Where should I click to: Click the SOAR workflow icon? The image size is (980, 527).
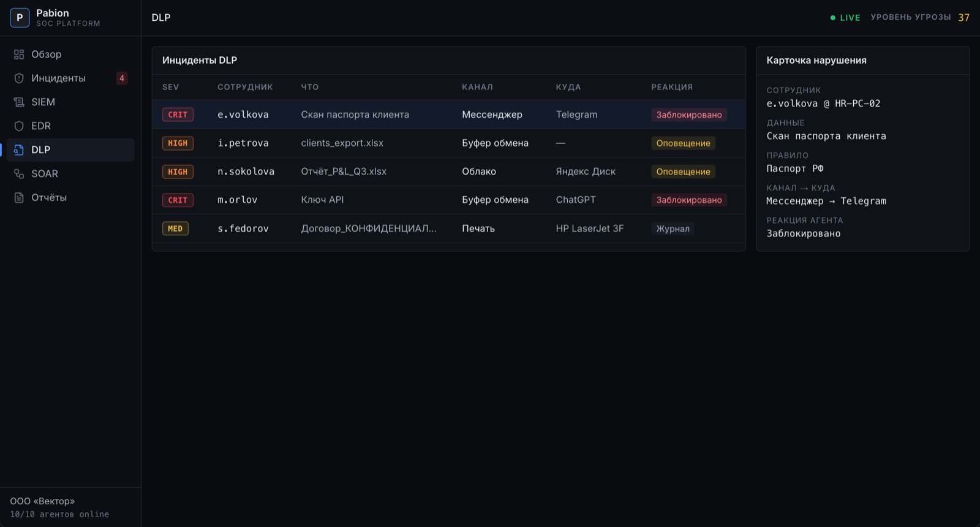(19, 174)
